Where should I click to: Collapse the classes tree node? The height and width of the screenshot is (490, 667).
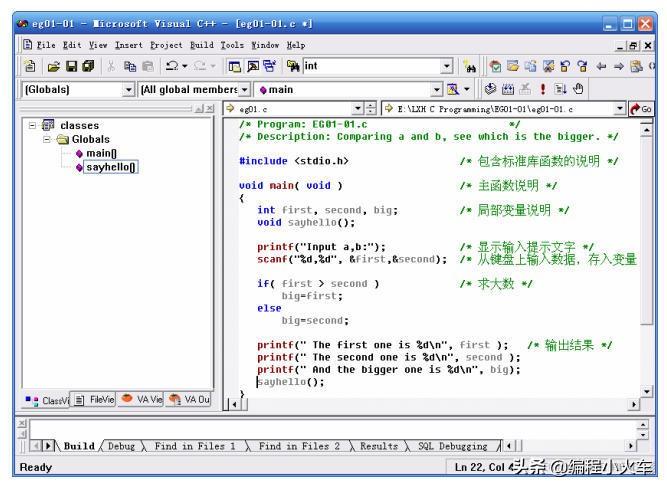click(x=32, y=125)
